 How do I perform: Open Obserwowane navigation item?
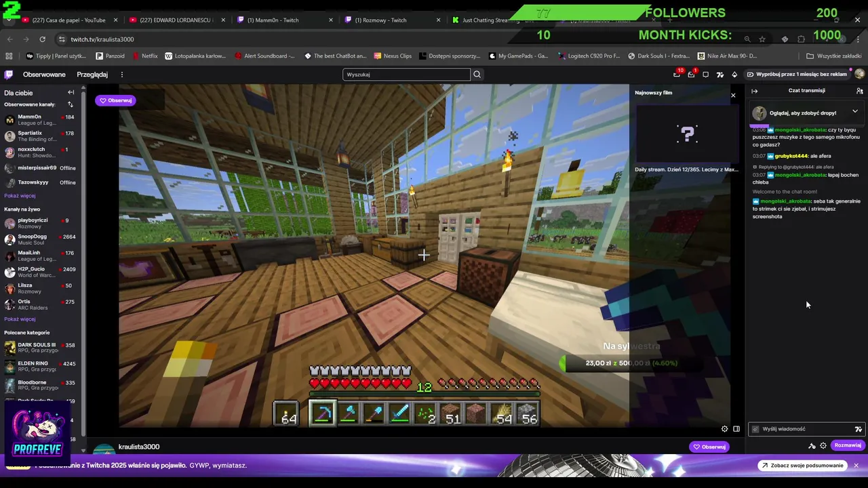click(x=44, y=75)
